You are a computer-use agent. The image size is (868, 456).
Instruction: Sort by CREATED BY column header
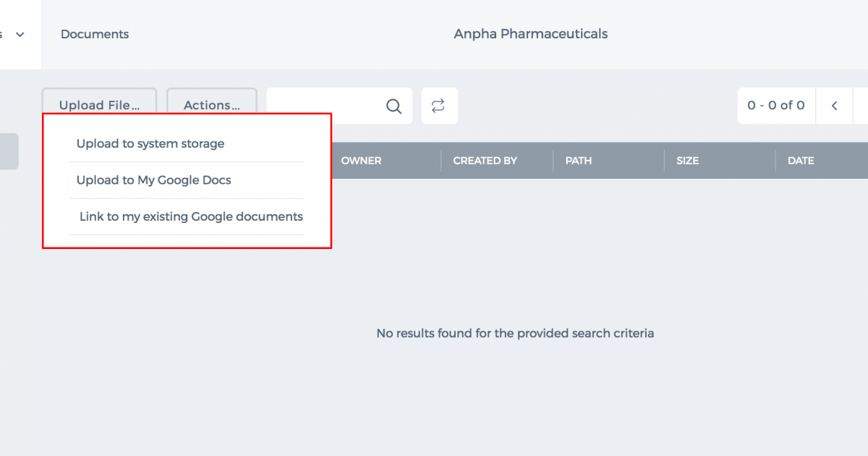click(x=485, y=161)
